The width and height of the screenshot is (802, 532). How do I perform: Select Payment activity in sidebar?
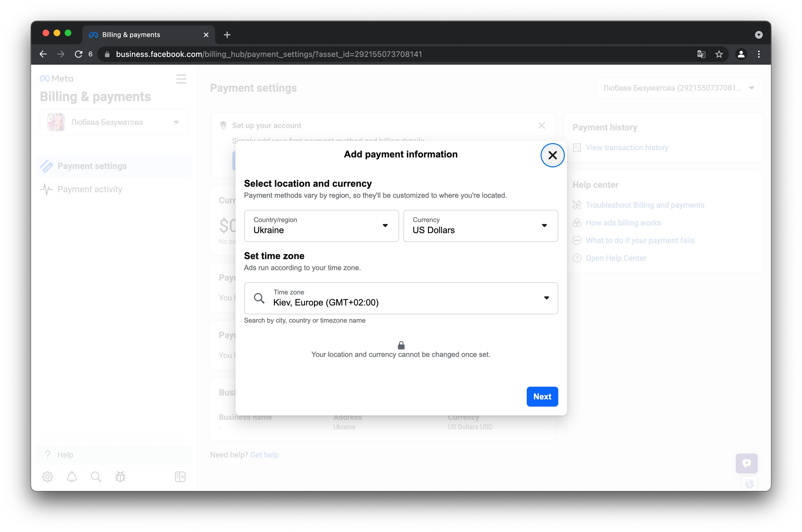[113, 189]
